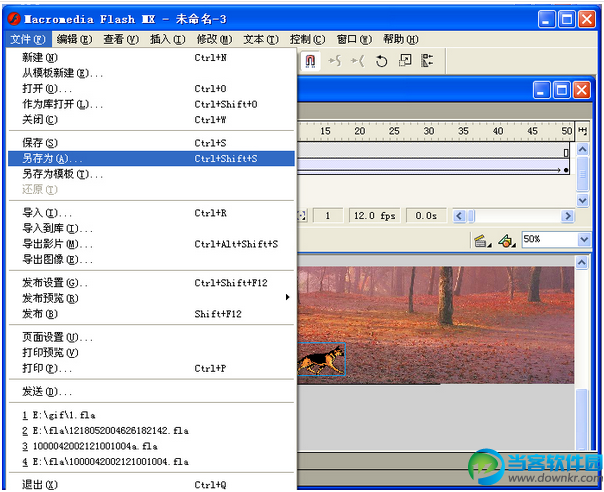The height and width of the screenshot is (492, 604).
Task: Open the 发布预览 submenu arrow
Action: pos(287,297)
